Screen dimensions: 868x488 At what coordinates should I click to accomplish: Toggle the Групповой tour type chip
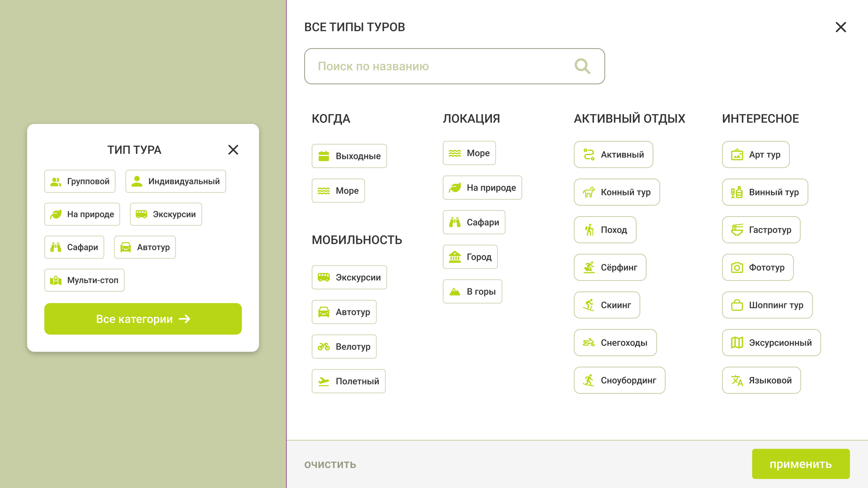[x=80, y=182]
